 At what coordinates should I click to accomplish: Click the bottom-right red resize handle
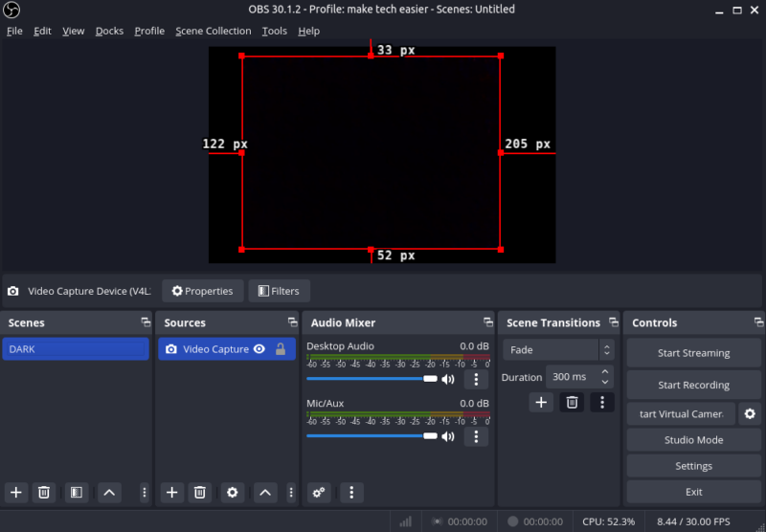(x=501, y=250)
